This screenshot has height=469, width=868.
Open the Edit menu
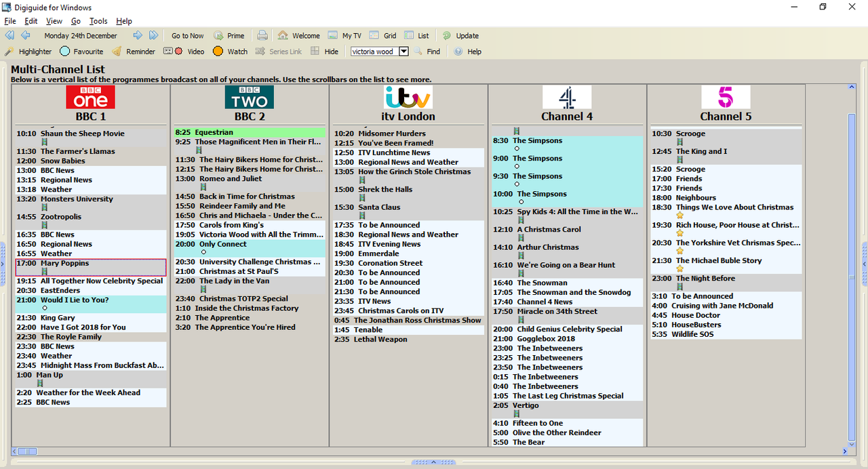pyautogui.click(x=31, y=21)
